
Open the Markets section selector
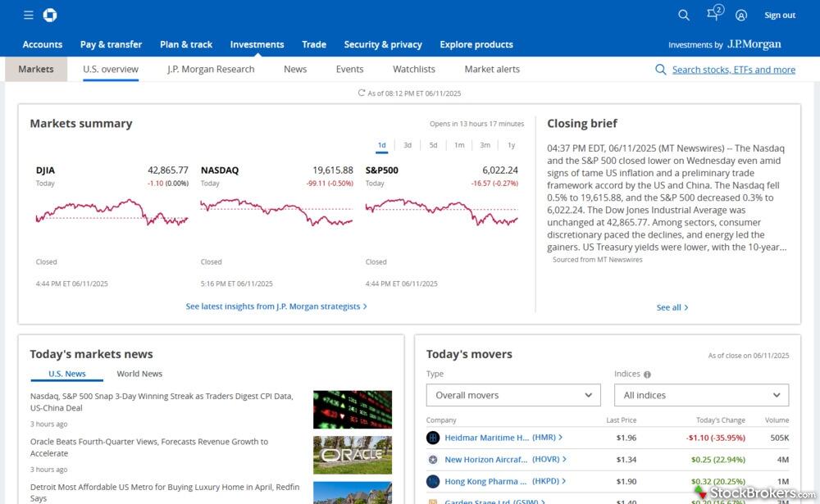(36, 69)
